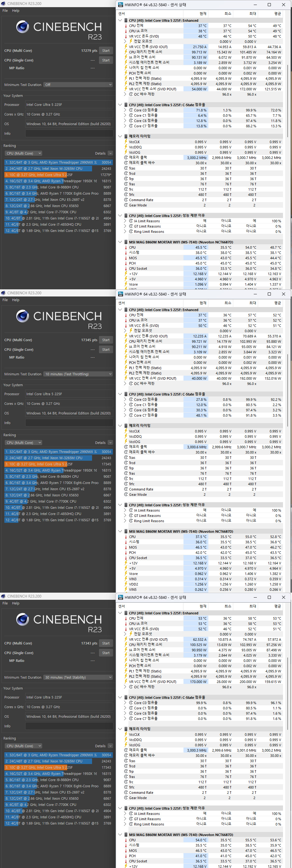Click Info field in Cinebench window set to 30 minutes

[69, 726]
